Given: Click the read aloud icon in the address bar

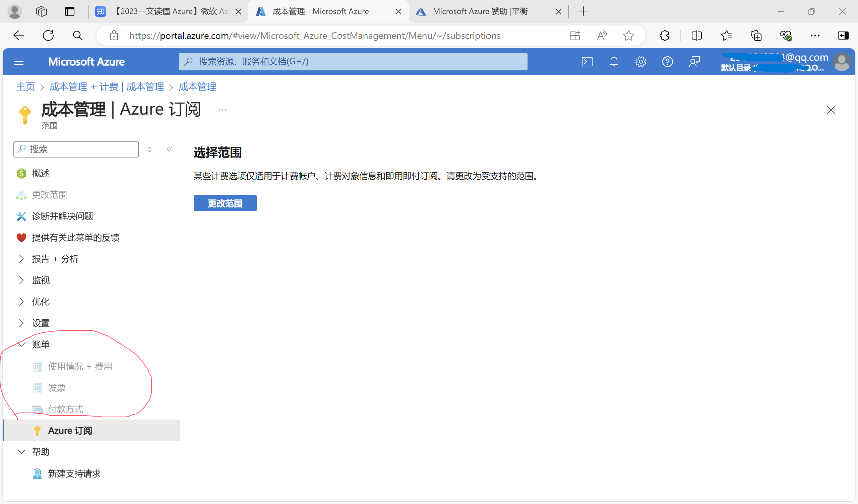Looking at the screenshot, I should click(602, 36).
